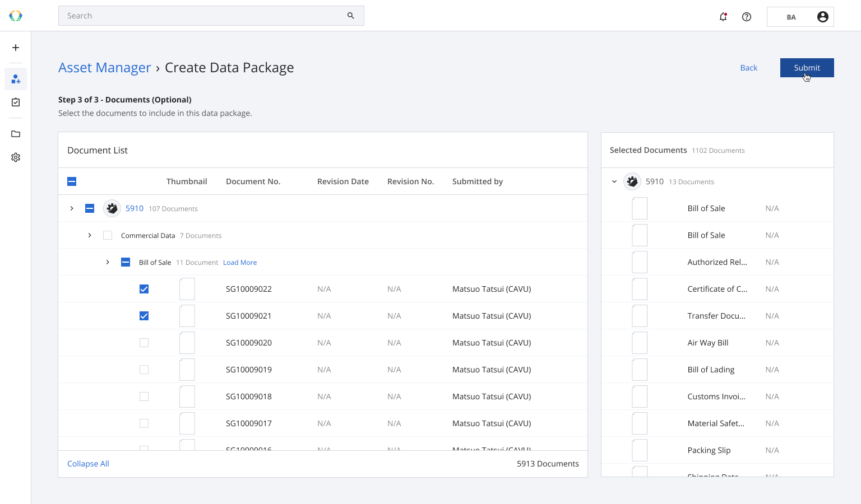Click thumbnail of selected Customs Invoi...
This screenshot has width=861, height=504.
click(x=640, y=396)
